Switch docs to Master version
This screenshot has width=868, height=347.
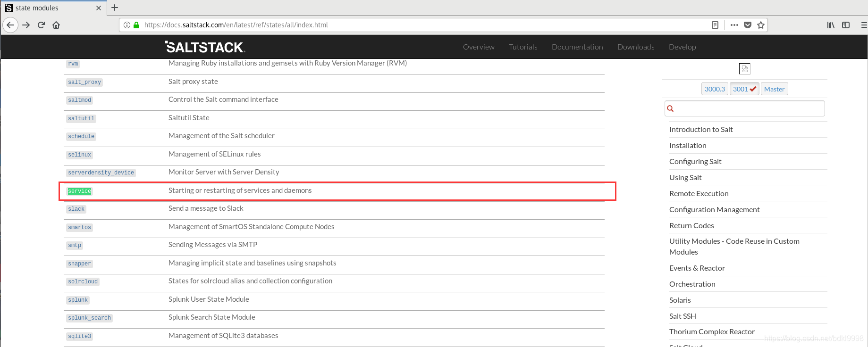pyautogui.click(x=775, y=89)
